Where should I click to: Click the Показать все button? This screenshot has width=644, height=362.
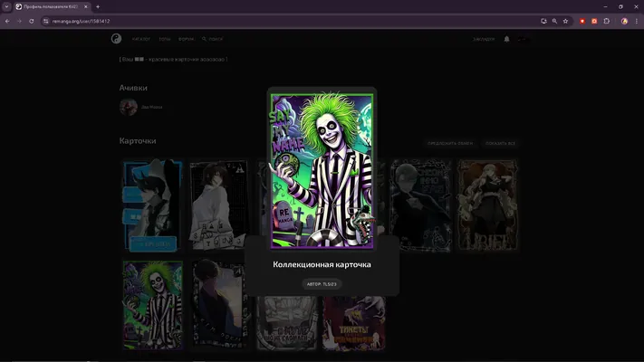[500, 143]
